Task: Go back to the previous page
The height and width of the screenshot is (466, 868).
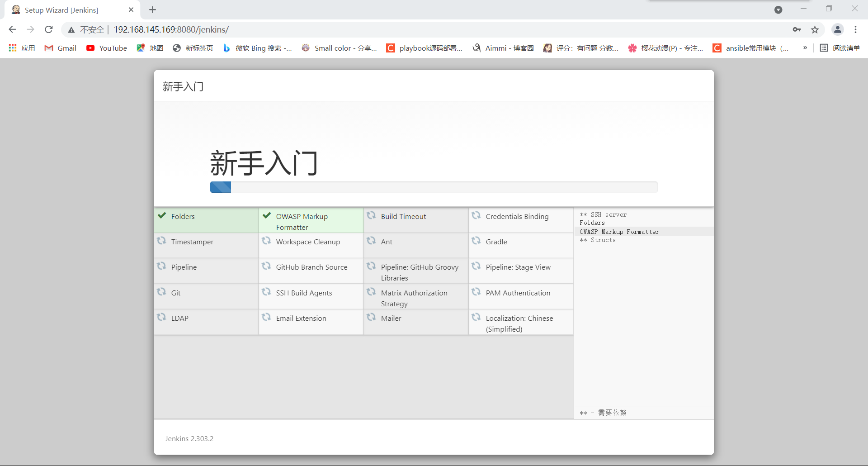Action: [x=12, y=29]
